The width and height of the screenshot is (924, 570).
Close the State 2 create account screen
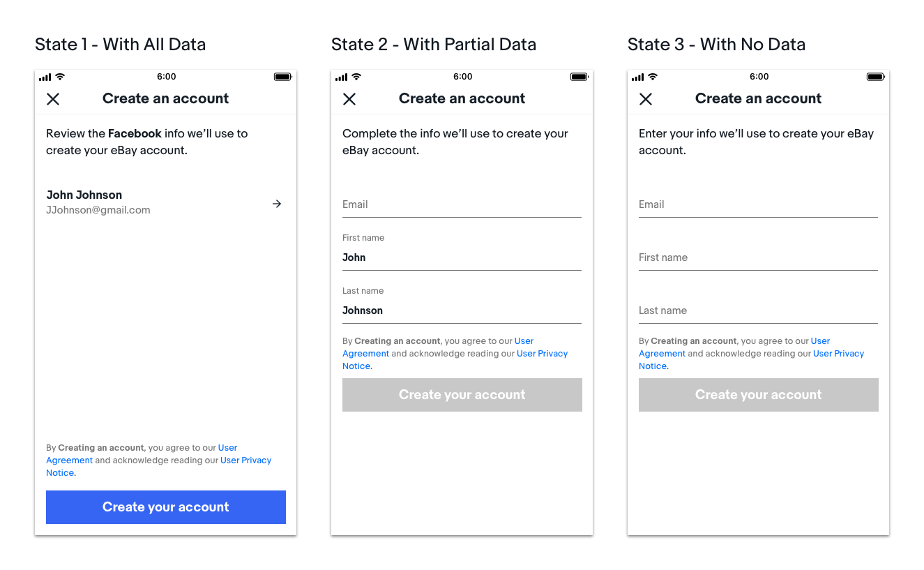349,99
